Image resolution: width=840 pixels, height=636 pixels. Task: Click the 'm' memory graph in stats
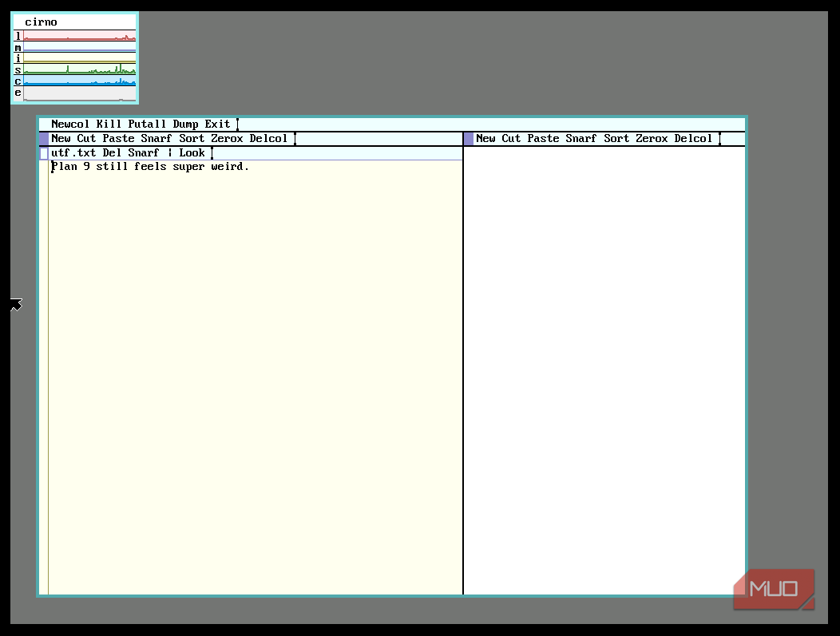pyautogui.click(x=80, y=47)
